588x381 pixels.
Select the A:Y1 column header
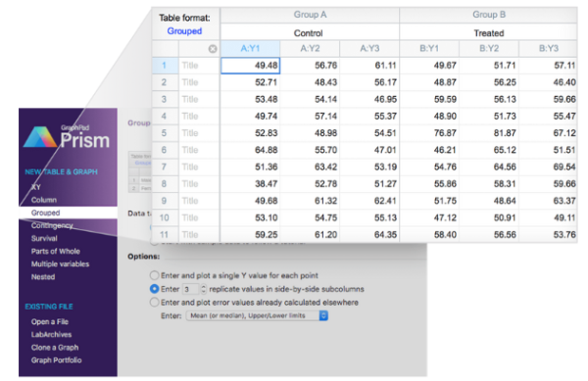pos(250,48)
